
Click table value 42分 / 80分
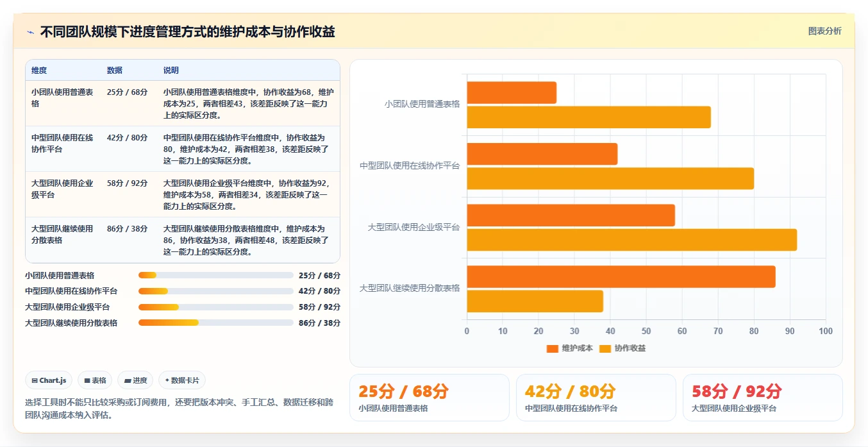[128, 138]
